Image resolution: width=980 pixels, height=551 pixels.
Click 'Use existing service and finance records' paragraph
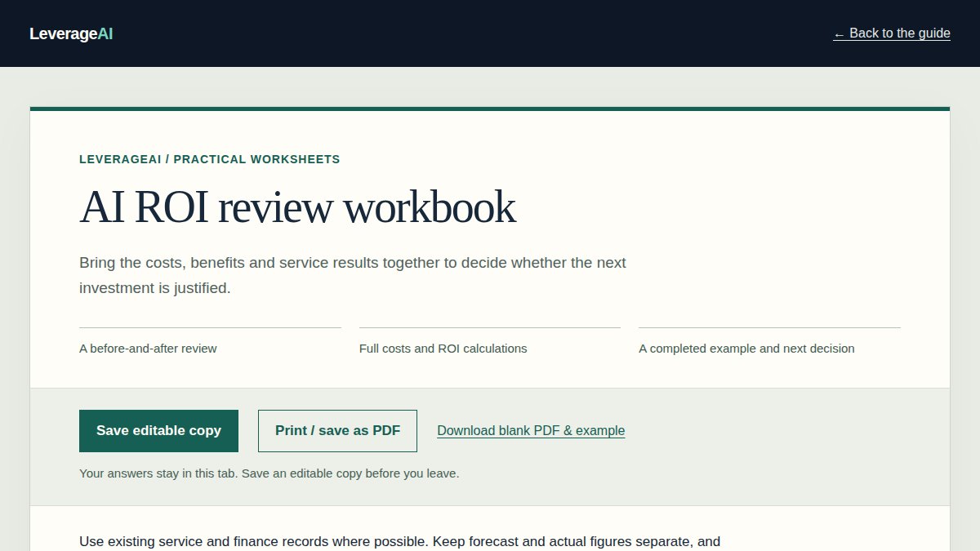tap(399, 542)
